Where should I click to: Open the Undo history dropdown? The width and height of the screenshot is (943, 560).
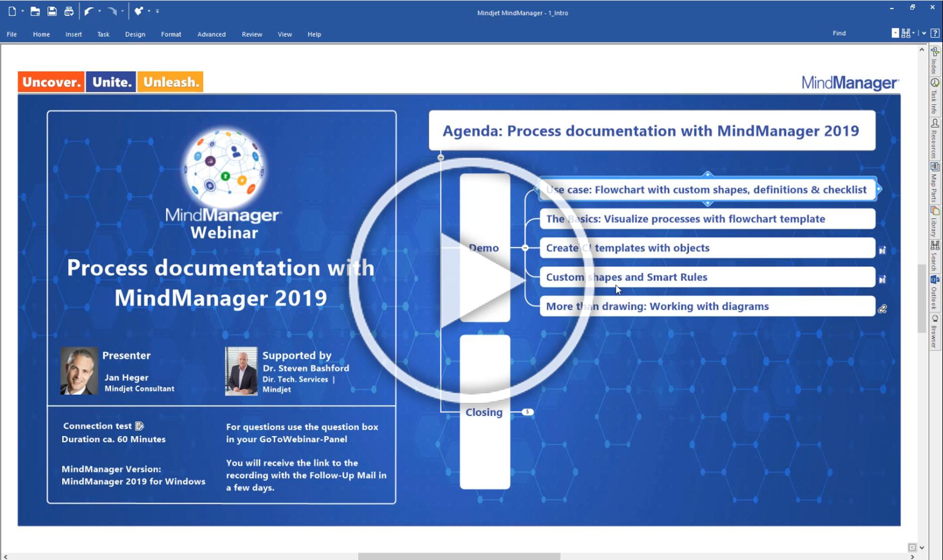click(100, 11)
